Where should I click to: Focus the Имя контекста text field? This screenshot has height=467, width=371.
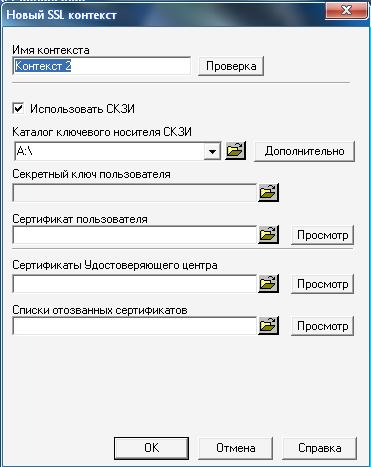point(102,66)
